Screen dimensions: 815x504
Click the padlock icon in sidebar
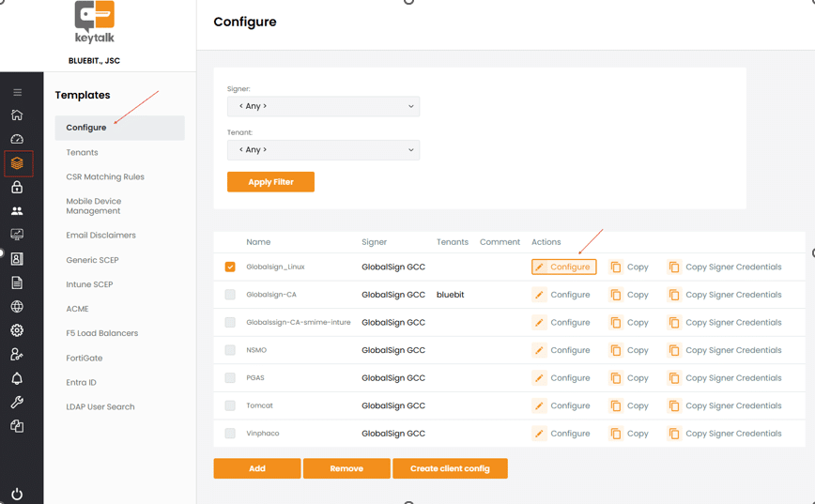point(17,187)
